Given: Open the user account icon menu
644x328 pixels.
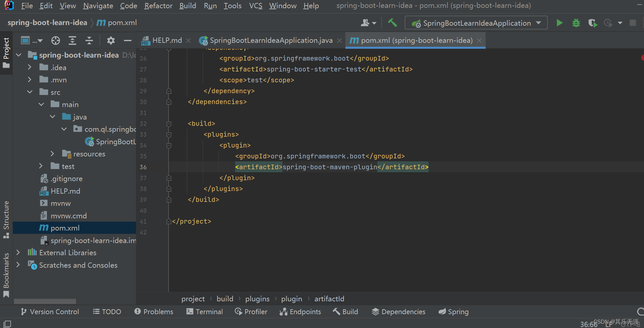Looking at the screenshot, I should (368, 23).
